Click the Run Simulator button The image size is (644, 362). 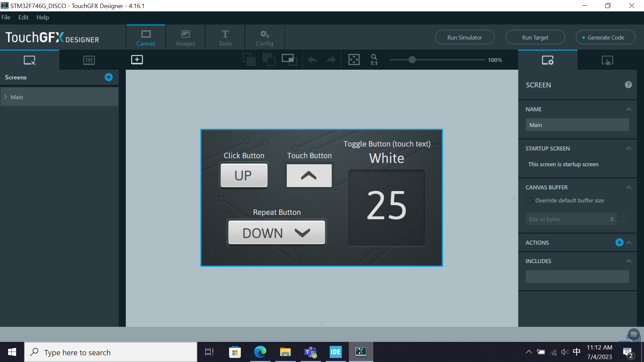465,38
